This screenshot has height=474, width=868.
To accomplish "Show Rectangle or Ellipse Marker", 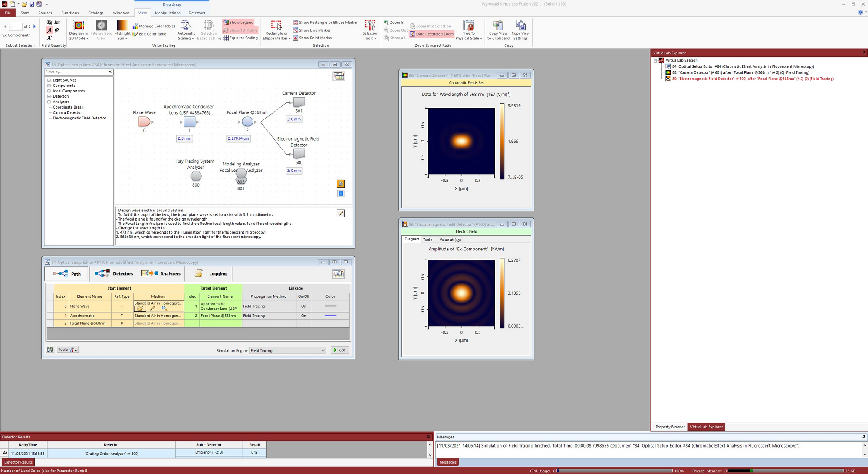I will click(325, 23).
